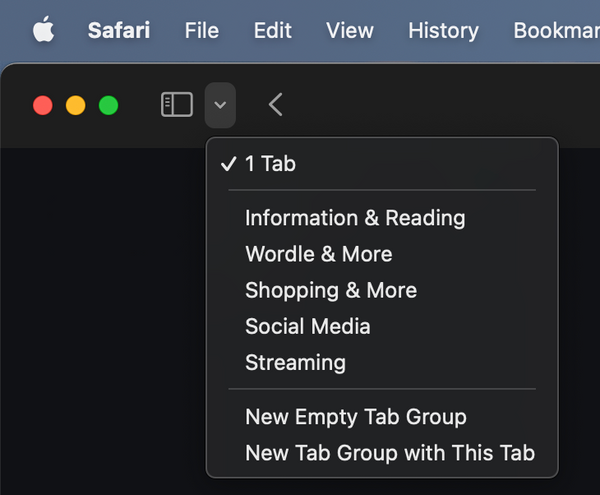Screen dimensions: 600x495
Task: Select the checked 1 Tab item
Action: click(x=382, y=164)
